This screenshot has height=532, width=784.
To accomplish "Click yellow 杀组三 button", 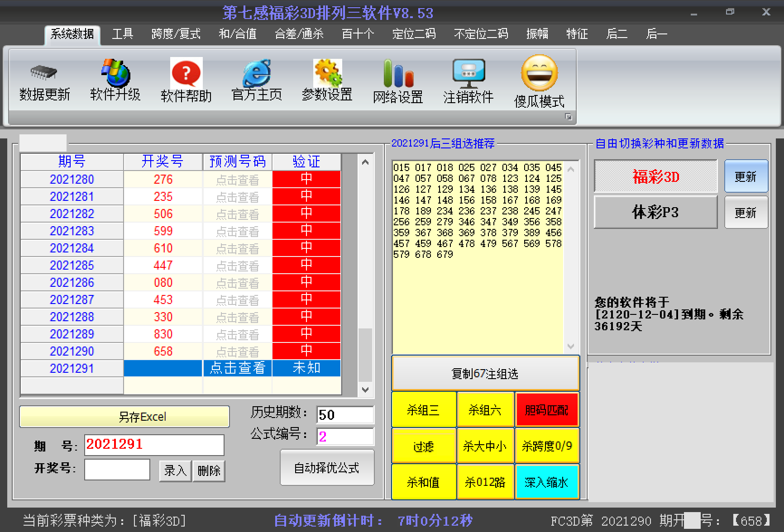I will pos(424,410).
